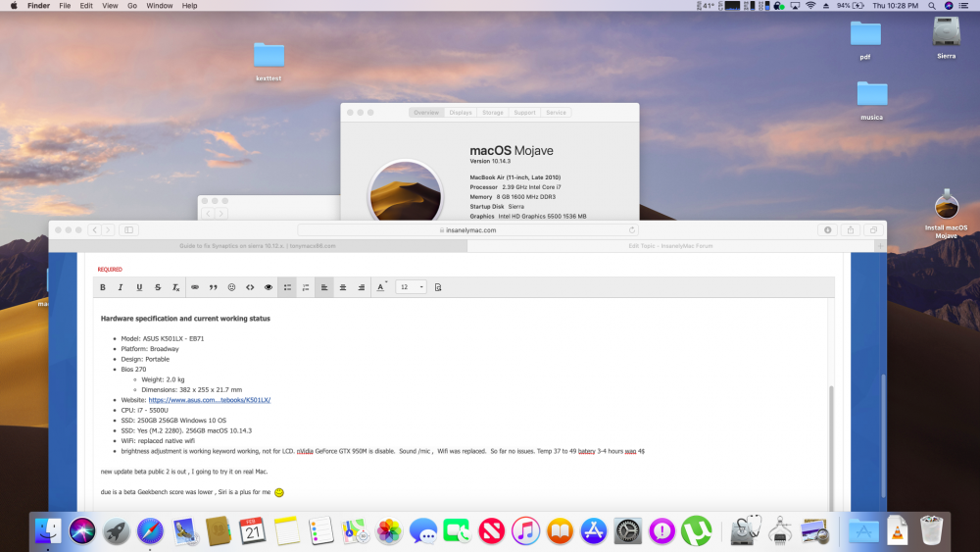Open the kexttest folder on desktop
The image size is (980, 552).
(269, 61)
